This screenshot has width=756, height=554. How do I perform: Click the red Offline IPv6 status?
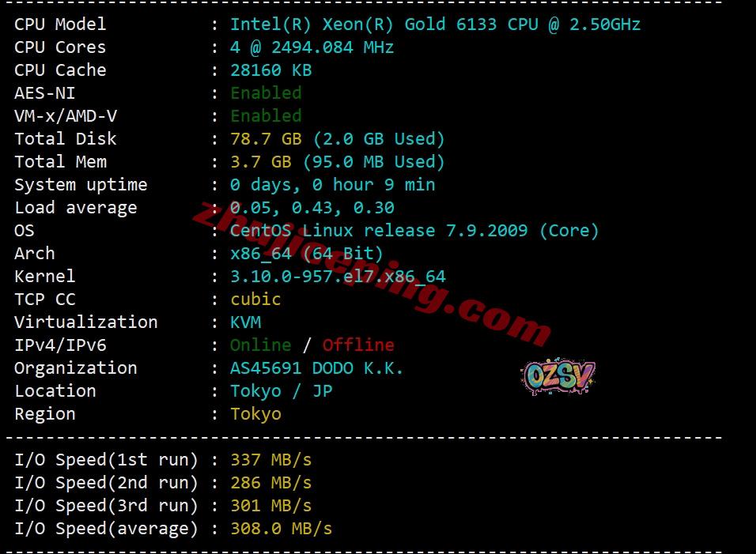point(358,345)
